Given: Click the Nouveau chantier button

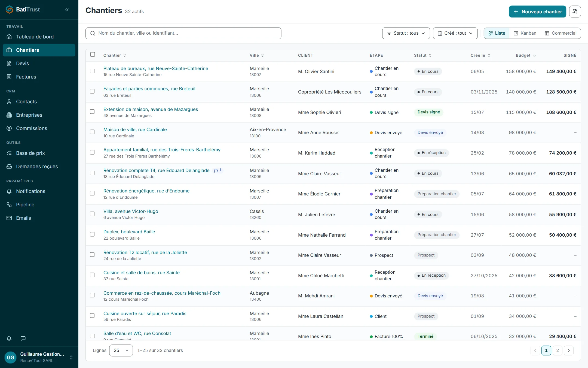Looking at the screenshot, I should pyautogui.click(x=537, y=11).
